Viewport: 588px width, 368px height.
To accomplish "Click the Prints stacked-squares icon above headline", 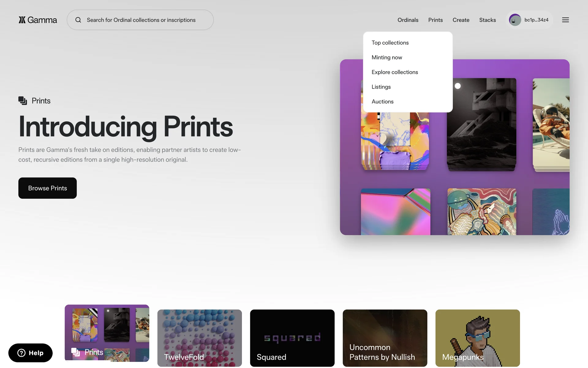I will [23, 101].
